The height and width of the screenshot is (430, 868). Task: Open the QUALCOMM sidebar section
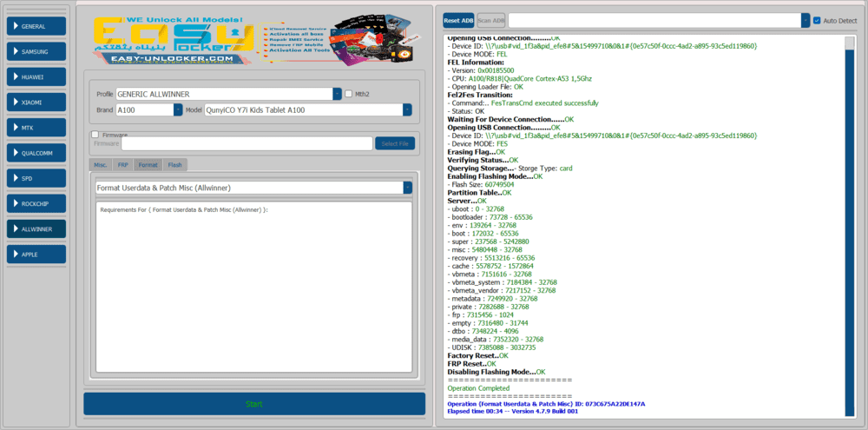(36, 153)
